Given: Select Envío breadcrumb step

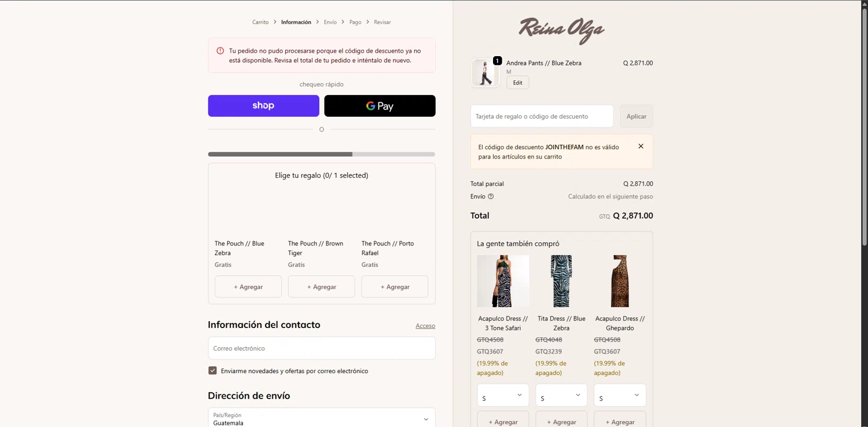Looking at the screenshot, I should pos(330,22).
